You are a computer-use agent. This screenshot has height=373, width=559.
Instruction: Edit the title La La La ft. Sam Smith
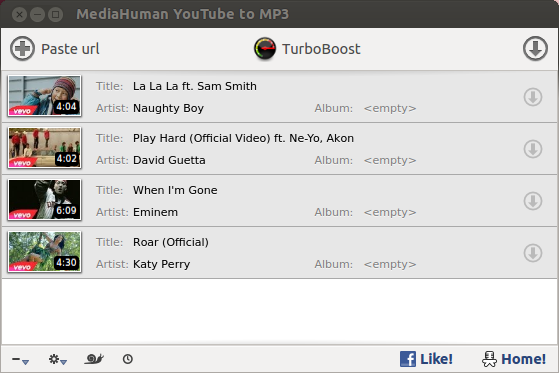click(x=195, y=86)
